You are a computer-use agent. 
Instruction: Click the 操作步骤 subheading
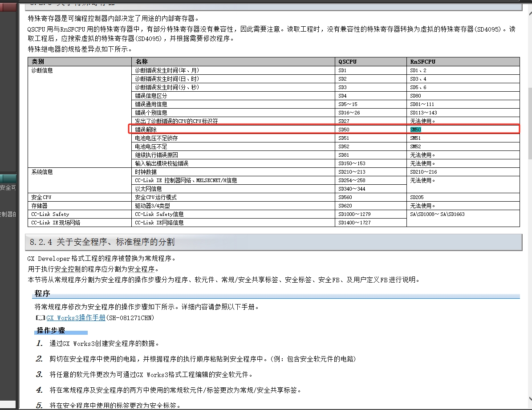pyautogui.click(x=51, y=330)
